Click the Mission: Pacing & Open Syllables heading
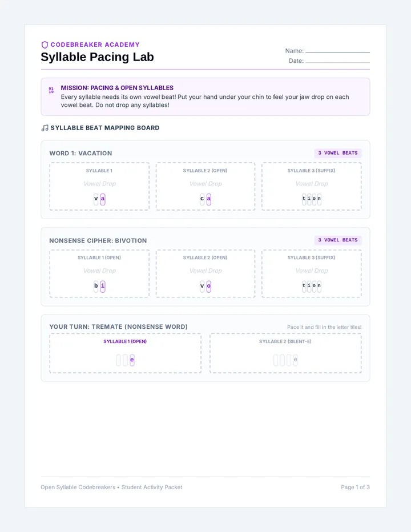The image size is (411, 532). (x=117, y=88)
